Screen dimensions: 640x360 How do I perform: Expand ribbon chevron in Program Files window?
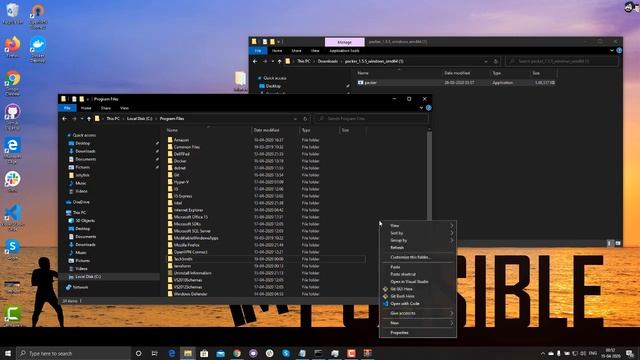pyautogui.click(x=421, y=108)
